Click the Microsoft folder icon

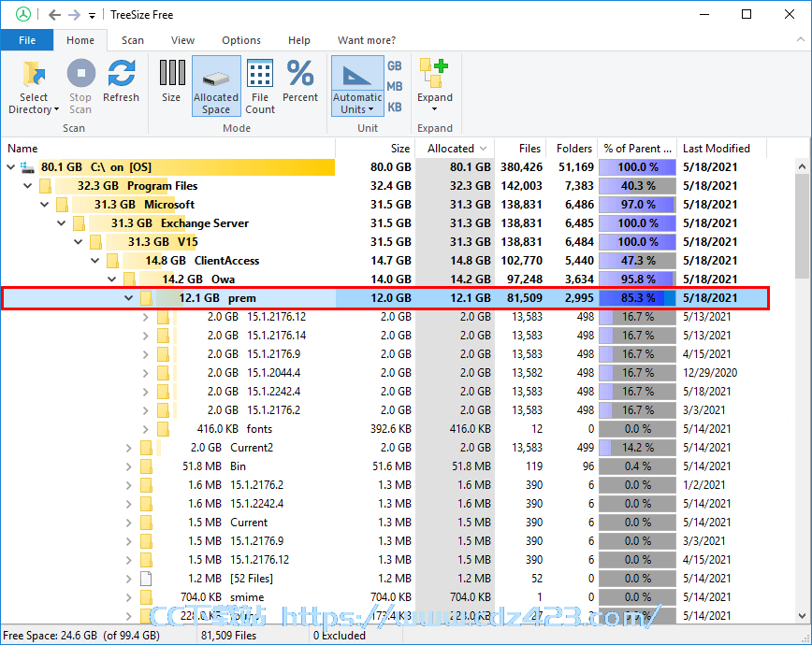pyautogui.click(x=62, y=205)
